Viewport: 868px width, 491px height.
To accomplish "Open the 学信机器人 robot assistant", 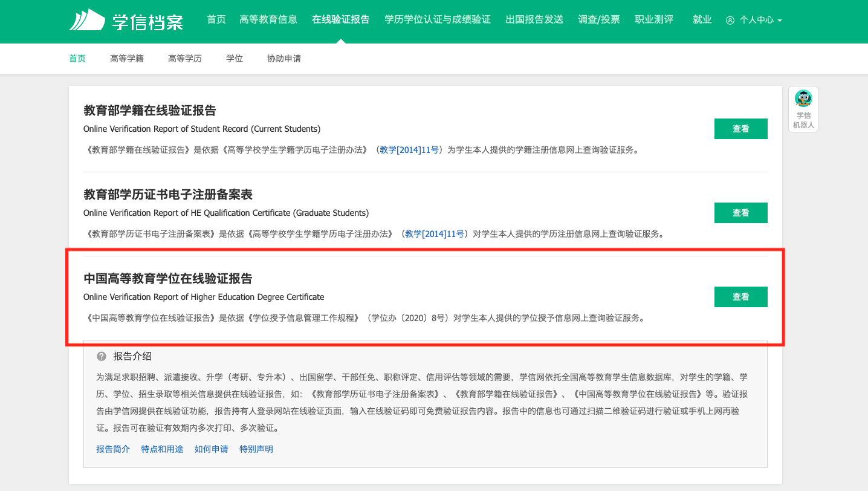I will point(803,109).
